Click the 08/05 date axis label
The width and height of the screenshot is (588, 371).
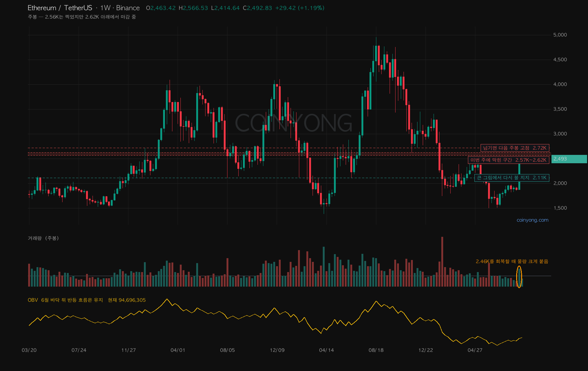(227, 350)
